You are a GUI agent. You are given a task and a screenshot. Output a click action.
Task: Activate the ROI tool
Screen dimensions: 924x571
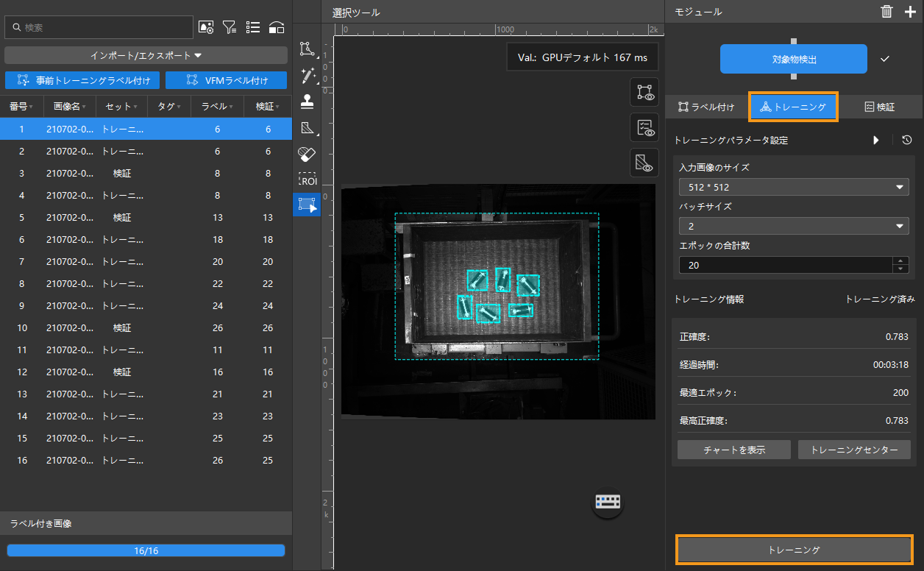click(x=307, y=180)
